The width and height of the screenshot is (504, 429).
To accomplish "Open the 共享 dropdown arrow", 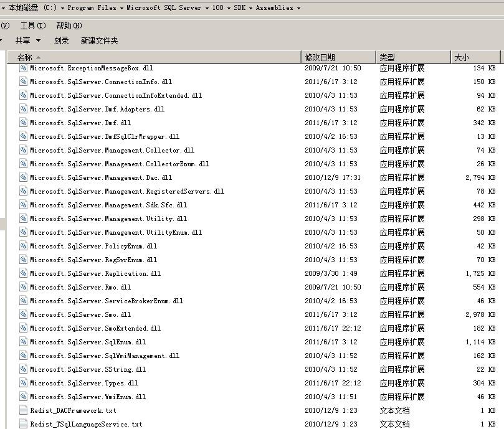I will 38,40.
